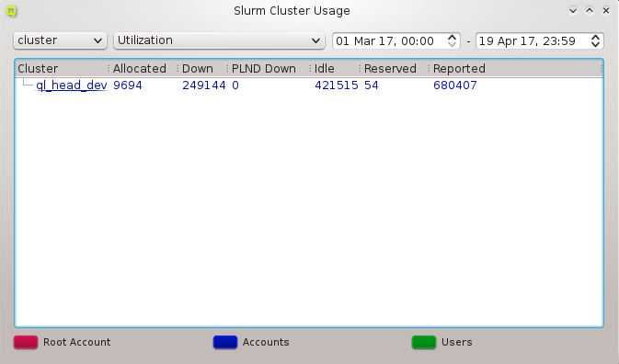
Task: Decrease the start date with down arrow
Action: pyautogui.click(x=452, y=44)
